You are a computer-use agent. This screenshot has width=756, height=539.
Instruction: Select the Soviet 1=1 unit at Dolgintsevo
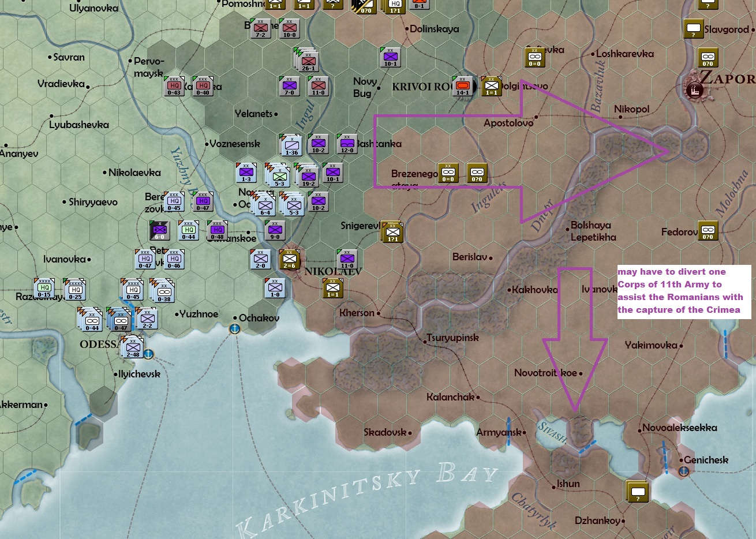click(x=492, y=86)
